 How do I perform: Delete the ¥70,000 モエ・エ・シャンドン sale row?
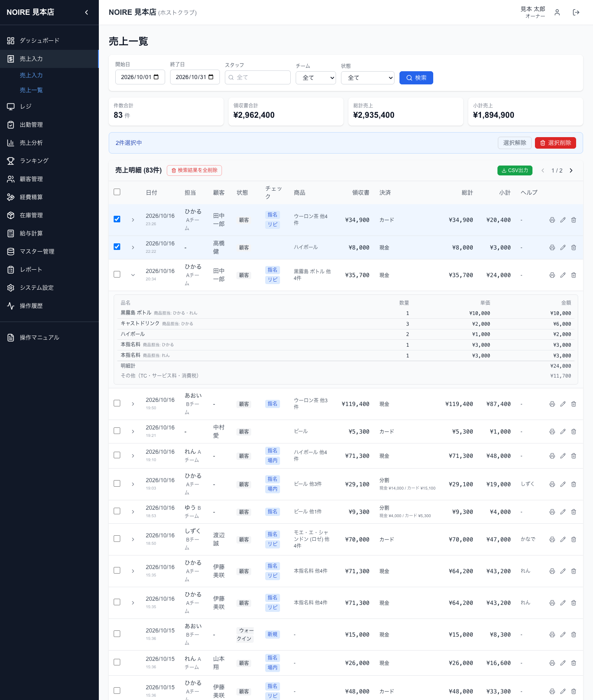coord(574,539)
